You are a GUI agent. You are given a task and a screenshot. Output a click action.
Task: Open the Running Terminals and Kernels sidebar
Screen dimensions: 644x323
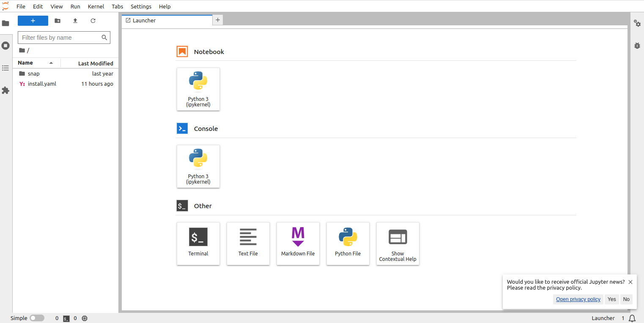5,46
